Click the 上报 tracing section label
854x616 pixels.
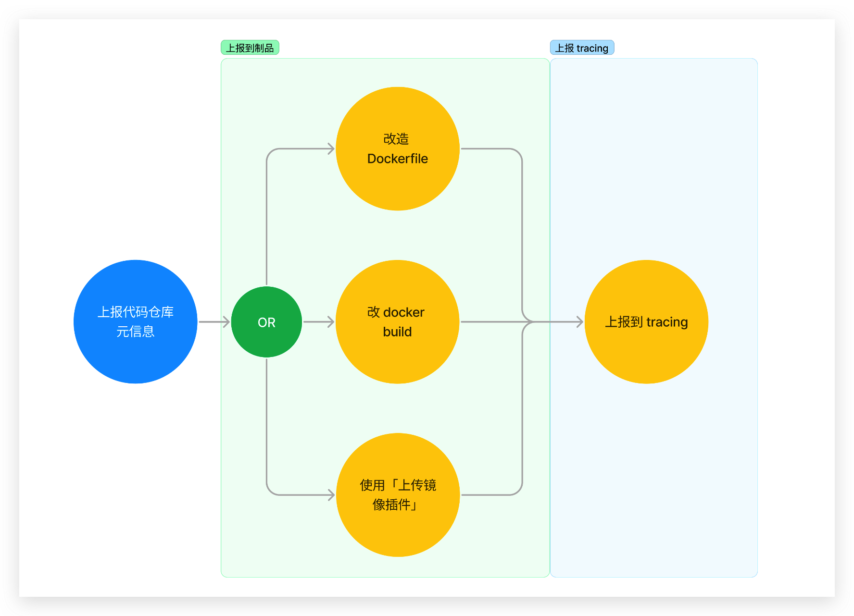[x=582, y=48]
